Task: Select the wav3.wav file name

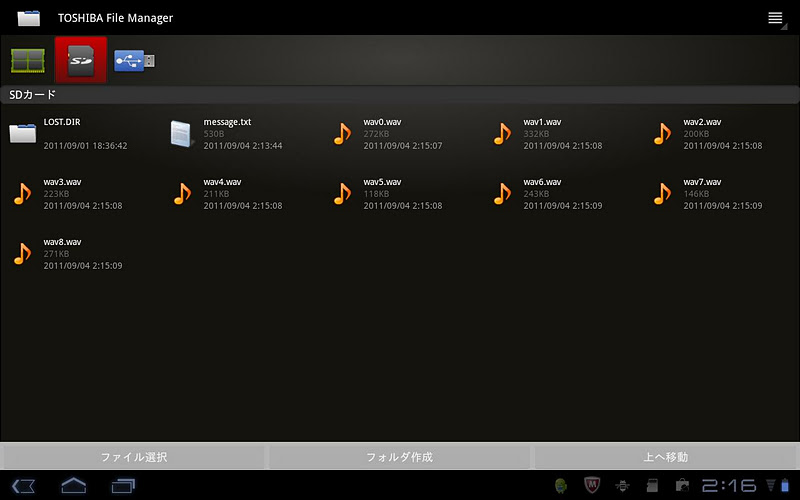Action: (x=62, y=182)
